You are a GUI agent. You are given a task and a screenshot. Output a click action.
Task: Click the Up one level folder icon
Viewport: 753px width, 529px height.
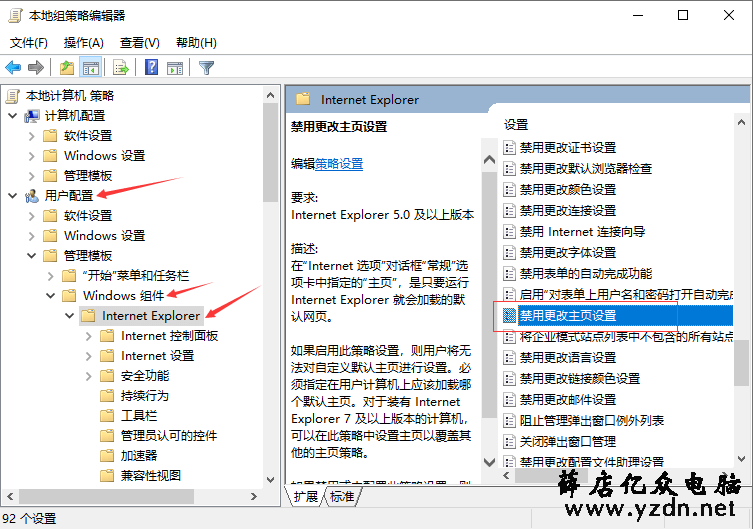(x=67, y=68)
